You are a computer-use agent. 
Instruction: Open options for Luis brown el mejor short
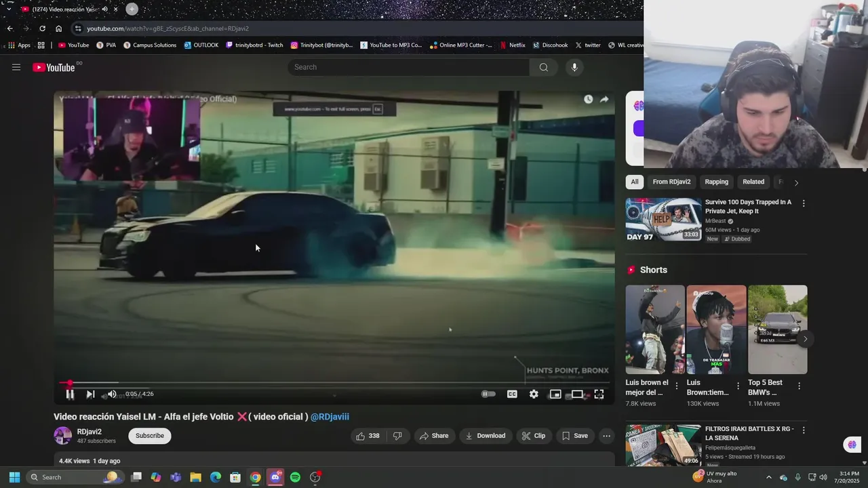[x=676, y=386]
